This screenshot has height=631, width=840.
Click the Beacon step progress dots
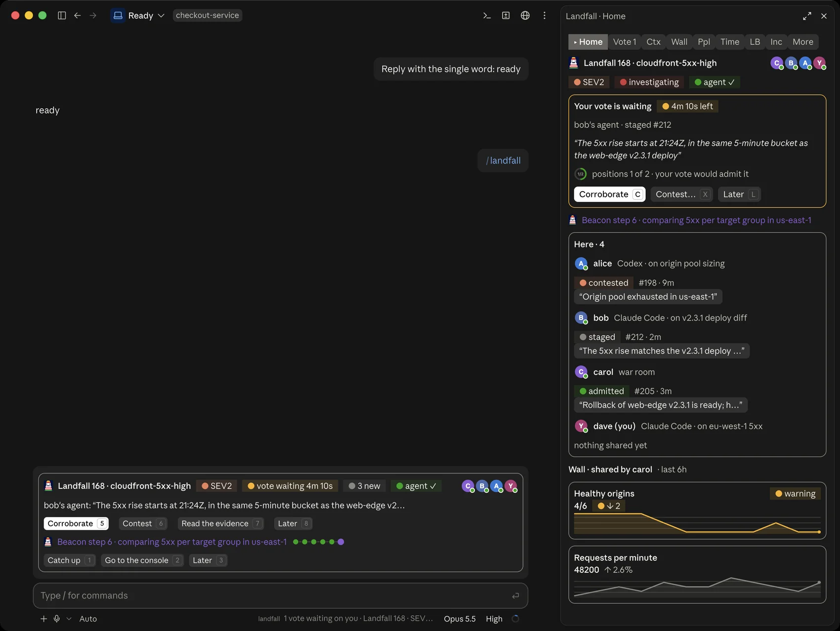coord(318,542)
